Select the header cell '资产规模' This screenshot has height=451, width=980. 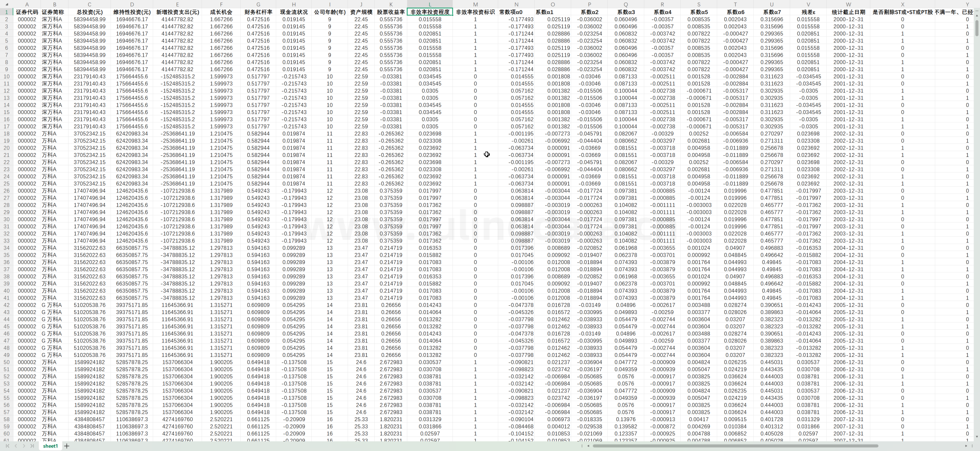point(361,12)
